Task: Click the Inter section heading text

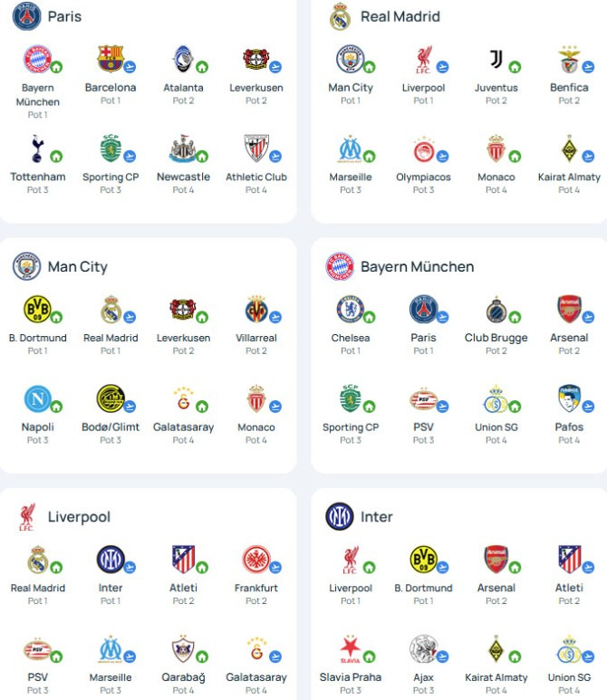Action: click(x=377, y=517)
